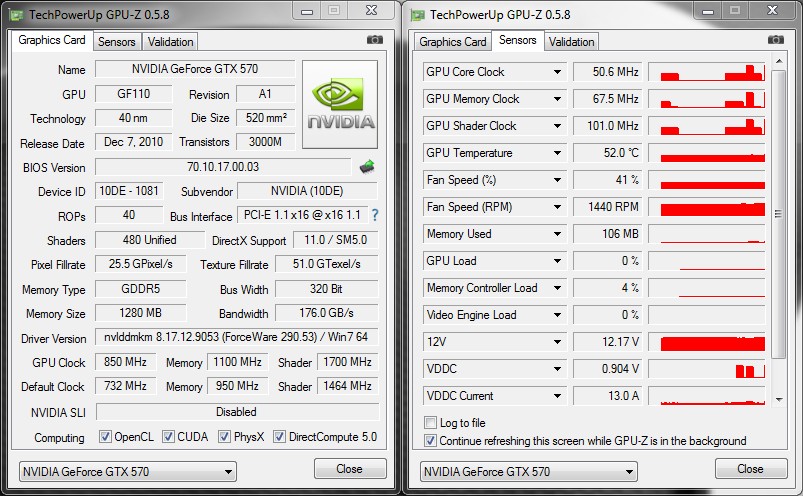Toggle the OpenCL checkbox
The width and height of the screenshot is (803, 496).
coord(105,437)
